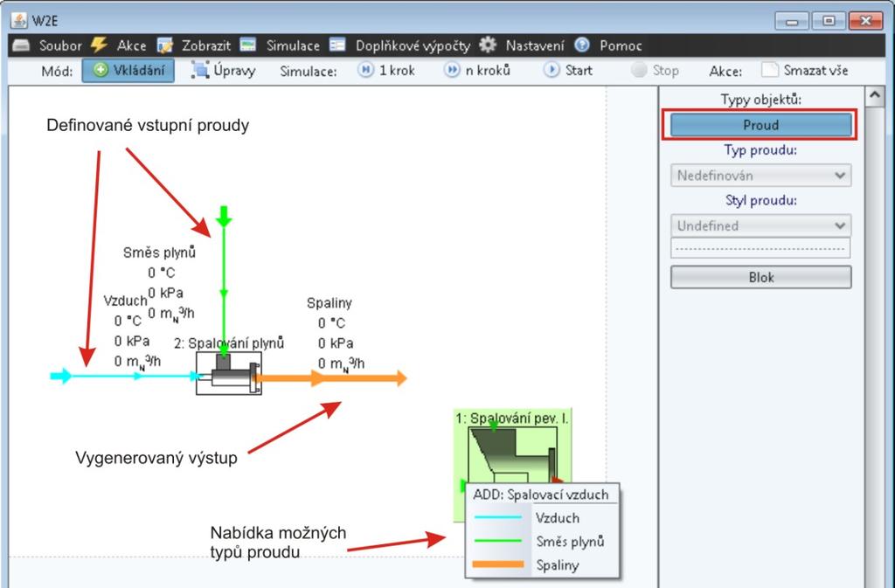Click the Pomoc question mark icon
Viewport: 895px width, 588px height.
pos(581,45)
